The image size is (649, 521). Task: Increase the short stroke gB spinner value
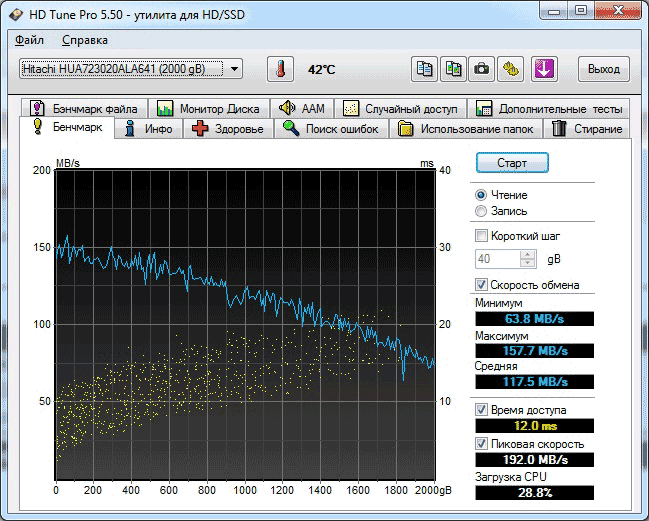528,254
